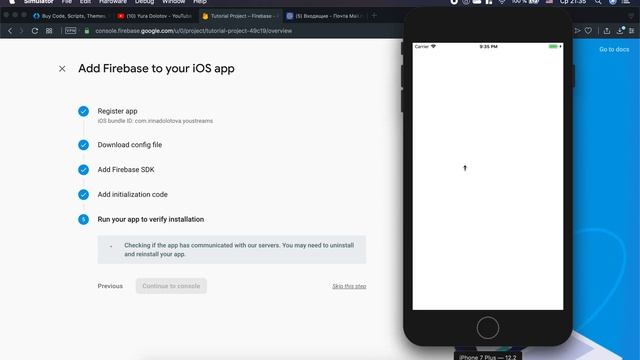Click the Continue to console button
Viewport: 640px width, 360px height.
(171, 286)
